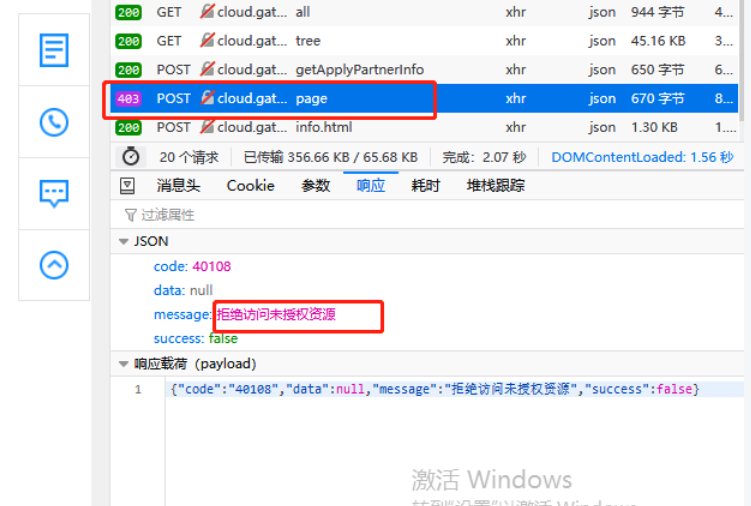Screen dimensions: 751x506
Task: Select the getApplyPartnerInfo request row
Action: (424, 69)
